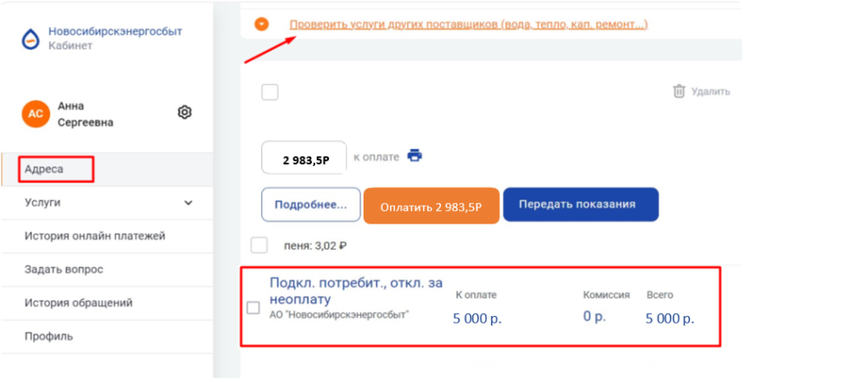Open settings via the gear icon

(184, 112)
